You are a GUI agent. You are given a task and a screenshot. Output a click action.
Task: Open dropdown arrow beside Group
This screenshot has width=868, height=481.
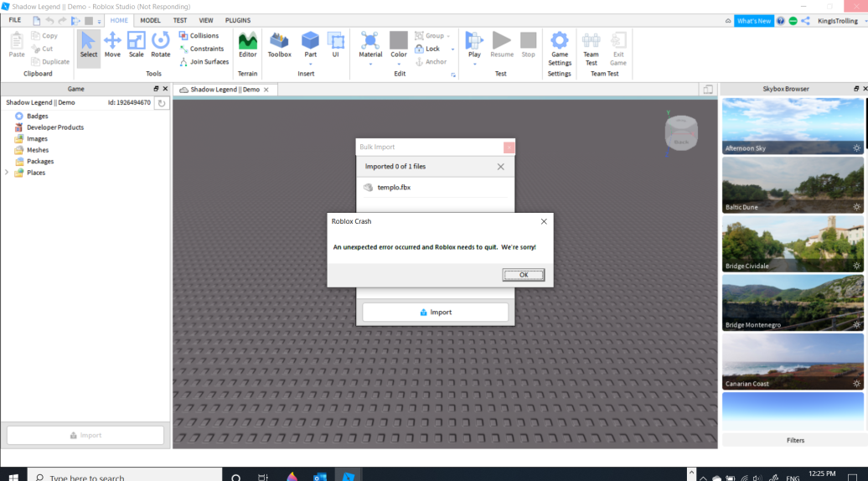(x=448, y=36)
